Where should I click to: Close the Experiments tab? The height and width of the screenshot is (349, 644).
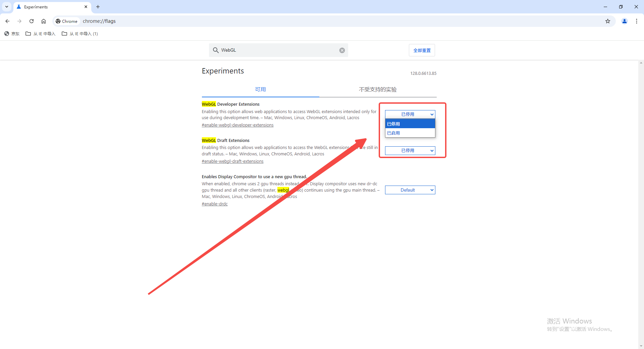click(x=86, y=7)
